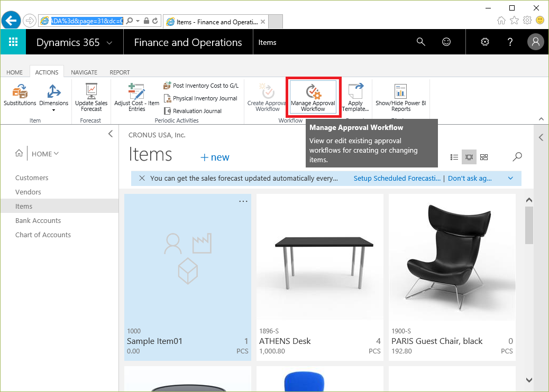This screenshot has height=392, width=549.
Task: Open the PARIS Guest Chair, black tile
Action: [x=452, y=277]
